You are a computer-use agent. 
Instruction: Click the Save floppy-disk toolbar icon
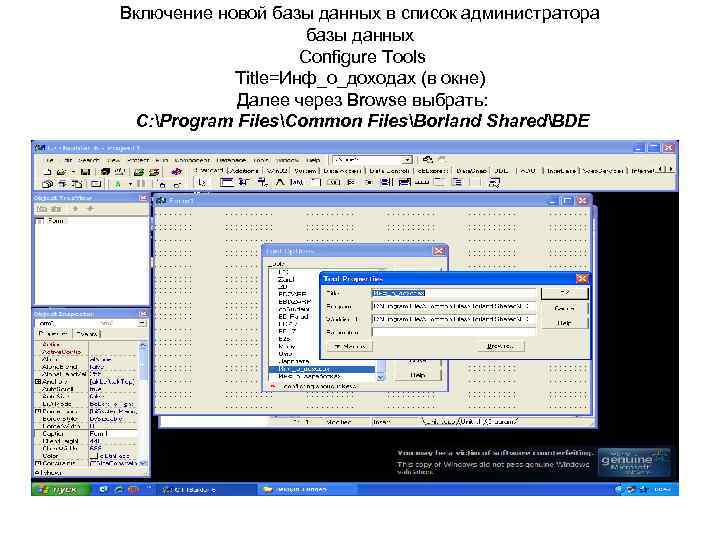click(x=85, y=171)
